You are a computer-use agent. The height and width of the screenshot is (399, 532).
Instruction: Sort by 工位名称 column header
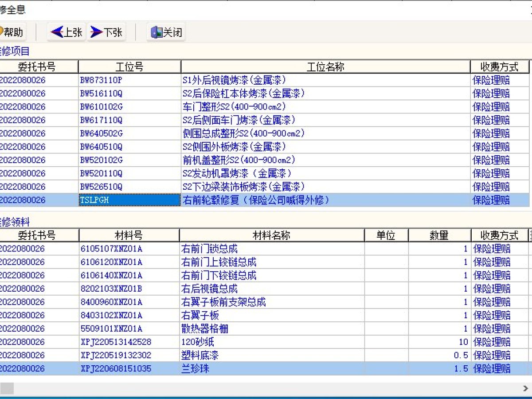point(325,67)
